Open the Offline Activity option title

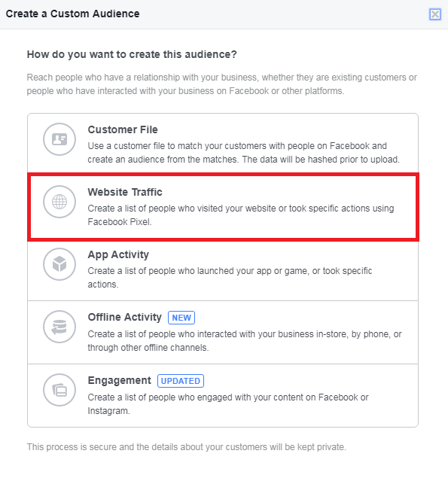pyautogui.click(x=125, y=317)
